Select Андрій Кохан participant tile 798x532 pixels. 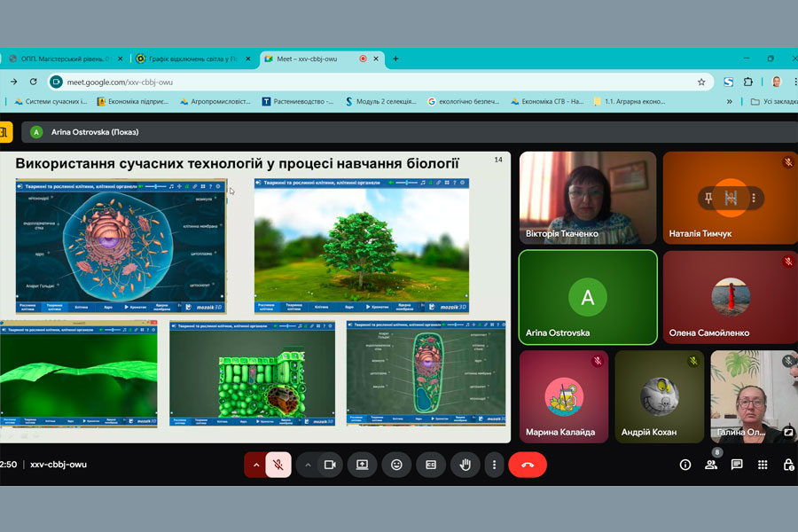coord(660,396)
